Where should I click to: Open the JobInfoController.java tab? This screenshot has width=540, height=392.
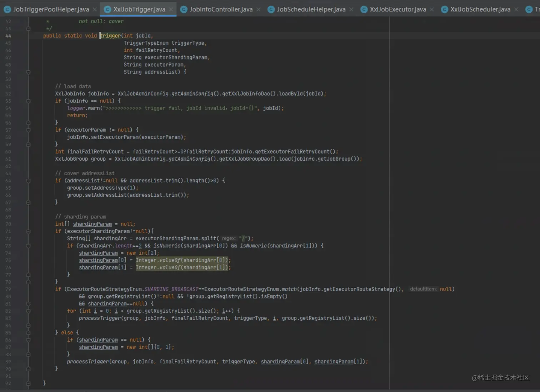[x=221, y=9]
